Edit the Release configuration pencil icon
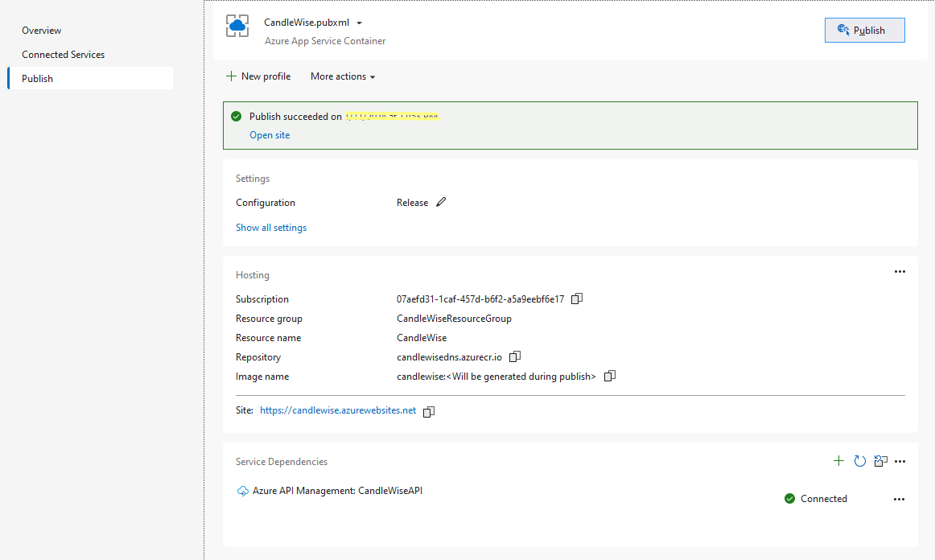 (441, 203)
